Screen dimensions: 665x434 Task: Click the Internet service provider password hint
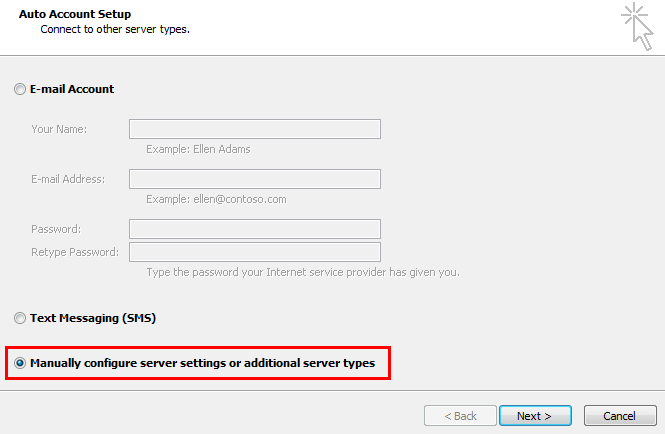pos(303,272)
